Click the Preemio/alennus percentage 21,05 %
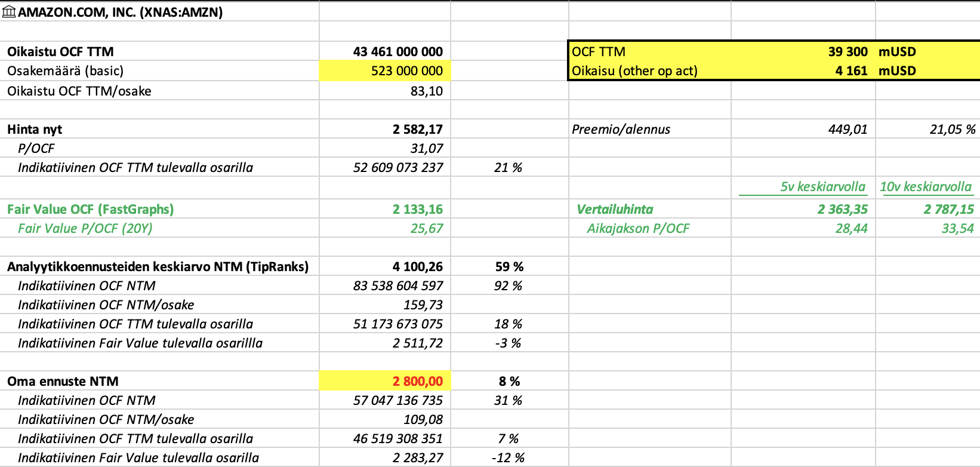This screenshot has width=980, height=467. (x=952, y=130)
